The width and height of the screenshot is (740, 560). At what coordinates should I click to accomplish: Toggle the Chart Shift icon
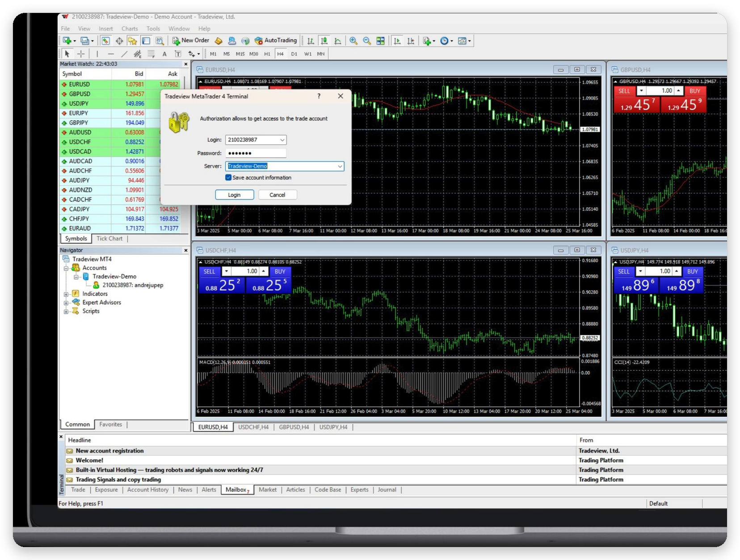point(411,41)
